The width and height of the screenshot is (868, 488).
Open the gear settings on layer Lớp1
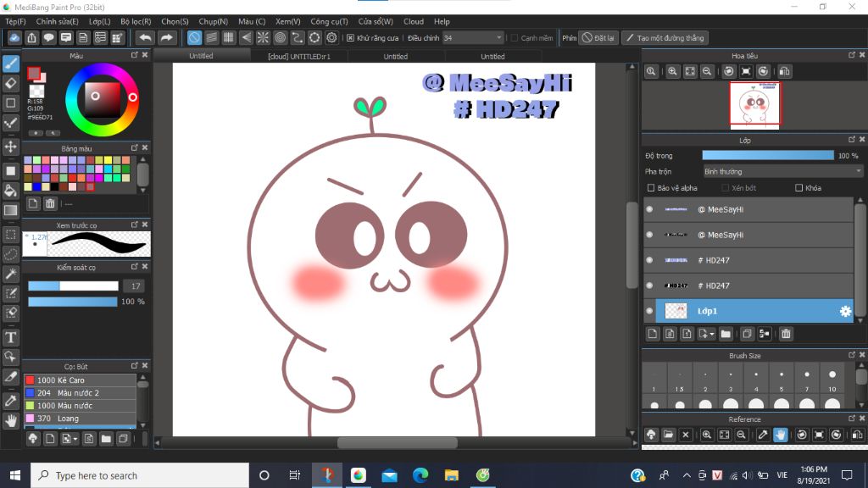845,312
